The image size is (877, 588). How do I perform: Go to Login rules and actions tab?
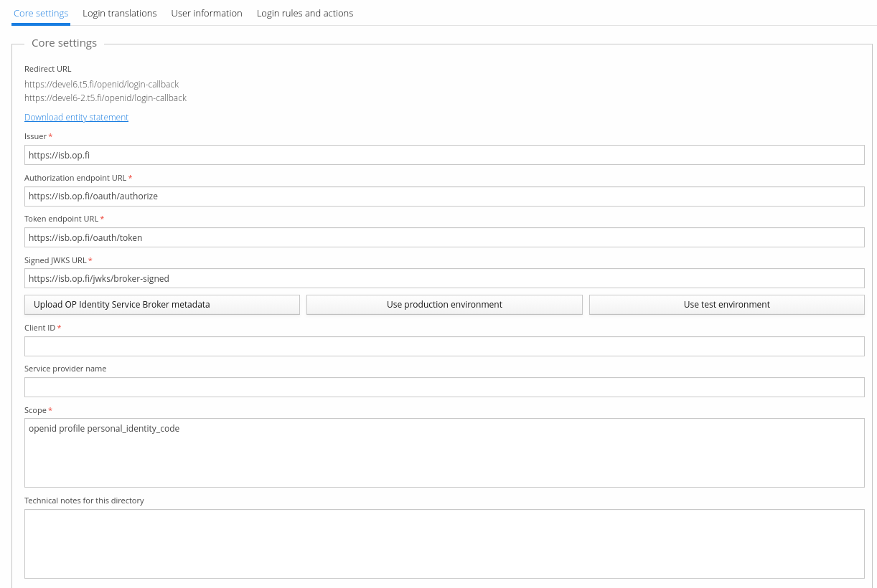[304, 13]
